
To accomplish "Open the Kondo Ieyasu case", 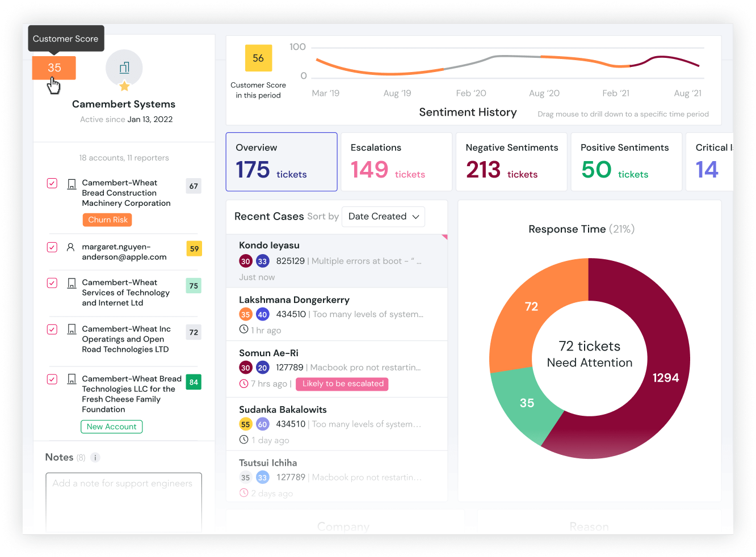I will (x=337, y=261).
